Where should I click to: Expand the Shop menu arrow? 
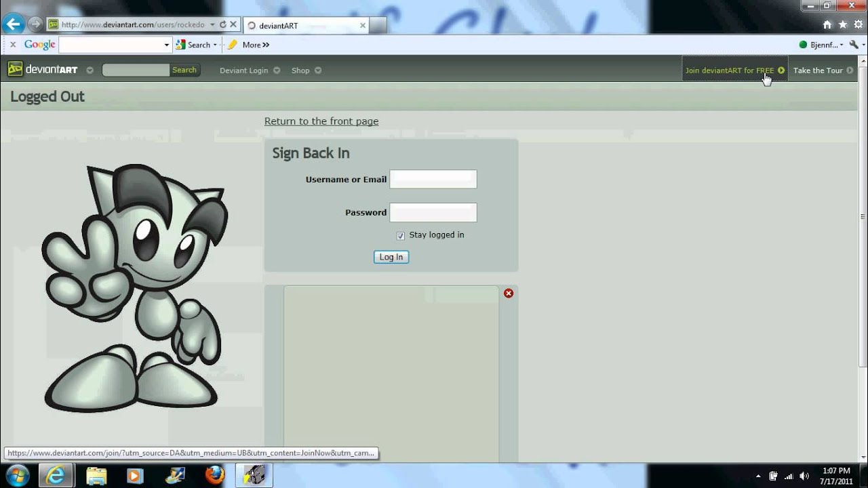pyautogui.click(x=318, y=70)
